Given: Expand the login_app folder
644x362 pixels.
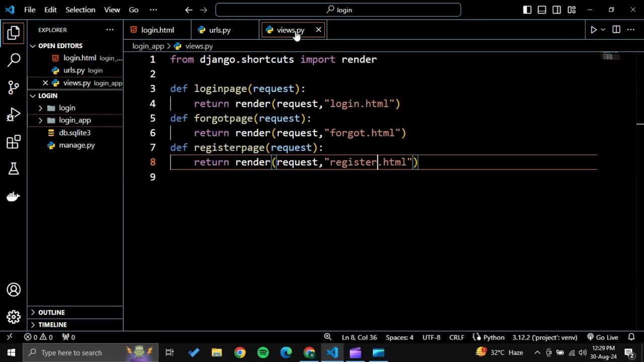Looking at the screenshot, I should 74,120.
